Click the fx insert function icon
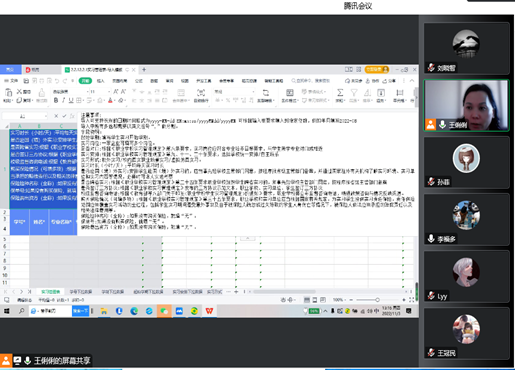Image resolution: width=515 pixels, height=370 pixels. click(72, 116)
